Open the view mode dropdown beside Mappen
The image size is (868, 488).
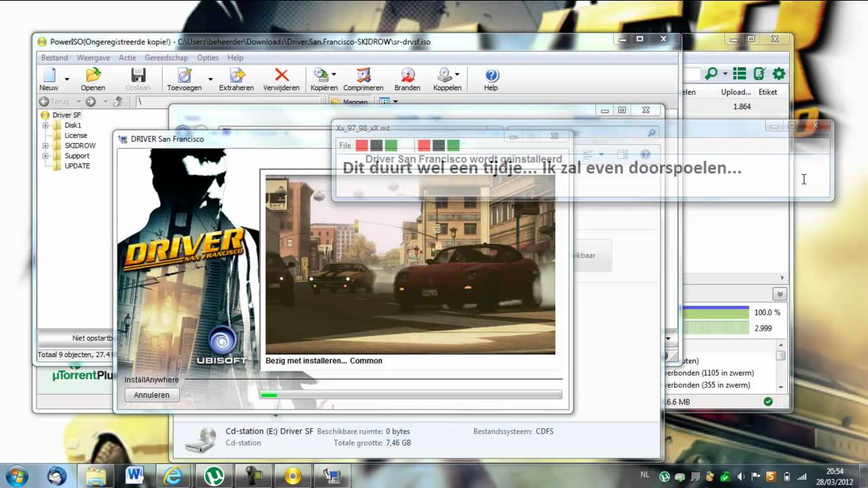tap(395, 102)
